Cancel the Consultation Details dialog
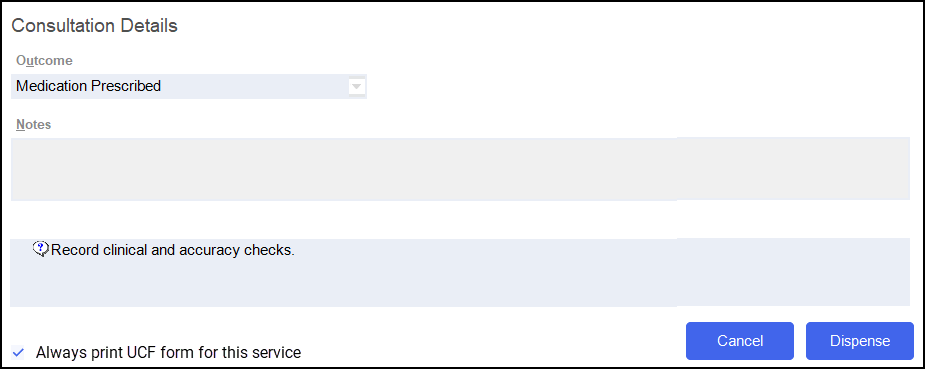The image size is (925, 369). [740, 341]
